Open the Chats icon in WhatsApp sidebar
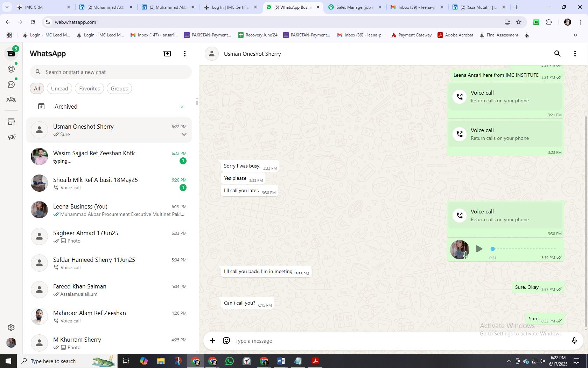588x368 pixels. (11, 54)
